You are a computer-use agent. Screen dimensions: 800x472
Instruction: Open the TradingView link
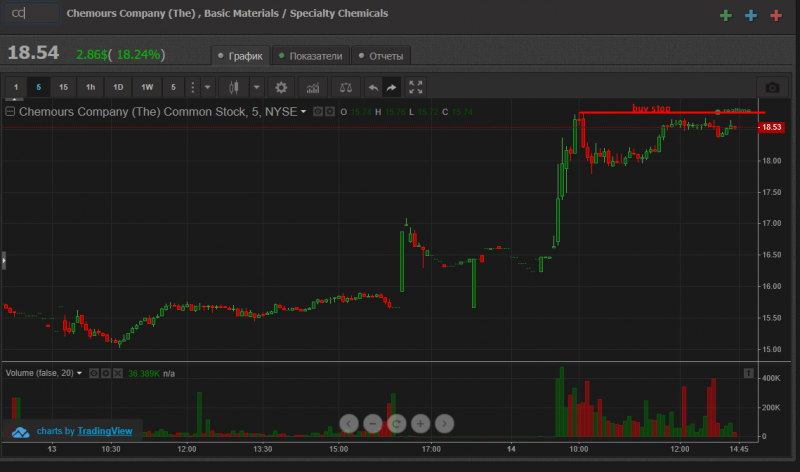pos(105,431)
